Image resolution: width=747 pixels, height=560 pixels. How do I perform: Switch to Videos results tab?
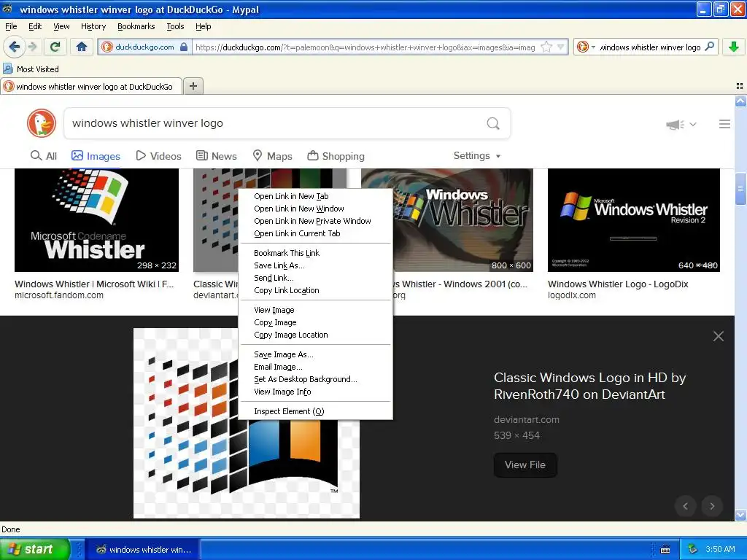pyautogui.click(x=158, y=156)
